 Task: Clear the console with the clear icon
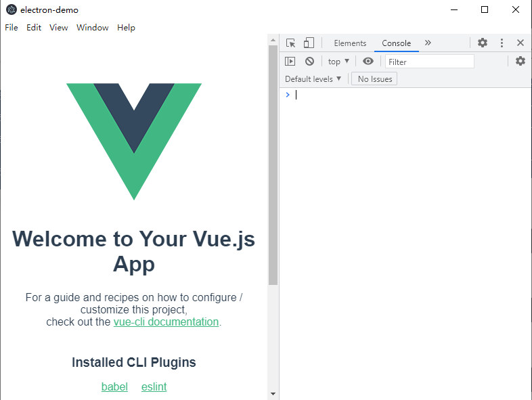(309, 62)
